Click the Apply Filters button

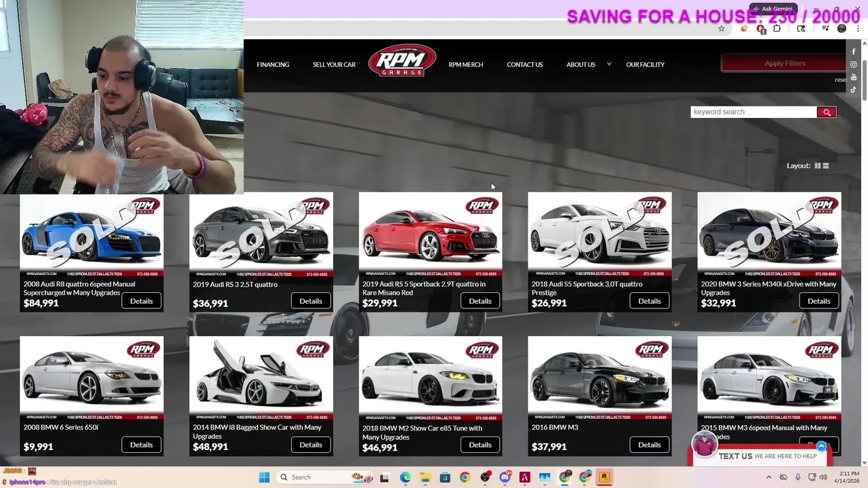785,63
